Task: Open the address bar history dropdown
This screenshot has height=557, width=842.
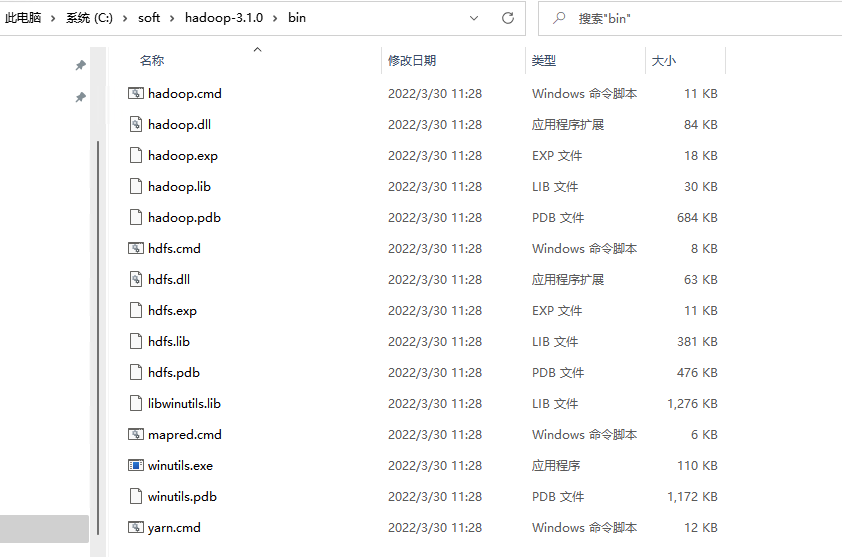Action: click(476, 18)
